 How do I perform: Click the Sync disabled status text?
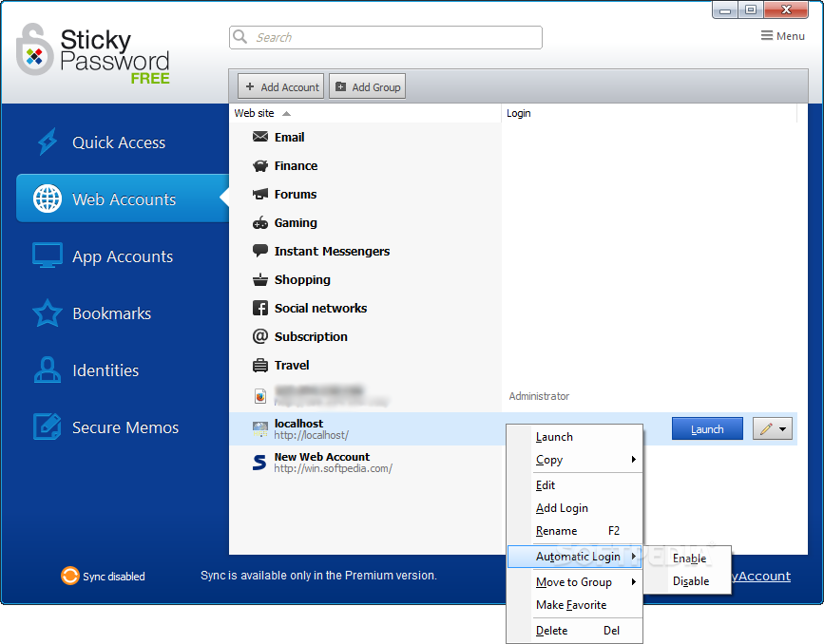pos(113,577)
